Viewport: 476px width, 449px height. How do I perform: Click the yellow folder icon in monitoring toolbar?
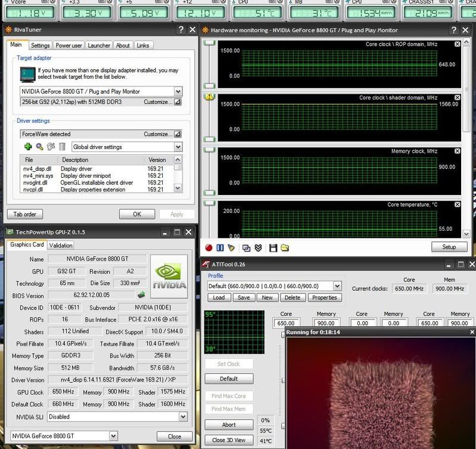(285, 247)
